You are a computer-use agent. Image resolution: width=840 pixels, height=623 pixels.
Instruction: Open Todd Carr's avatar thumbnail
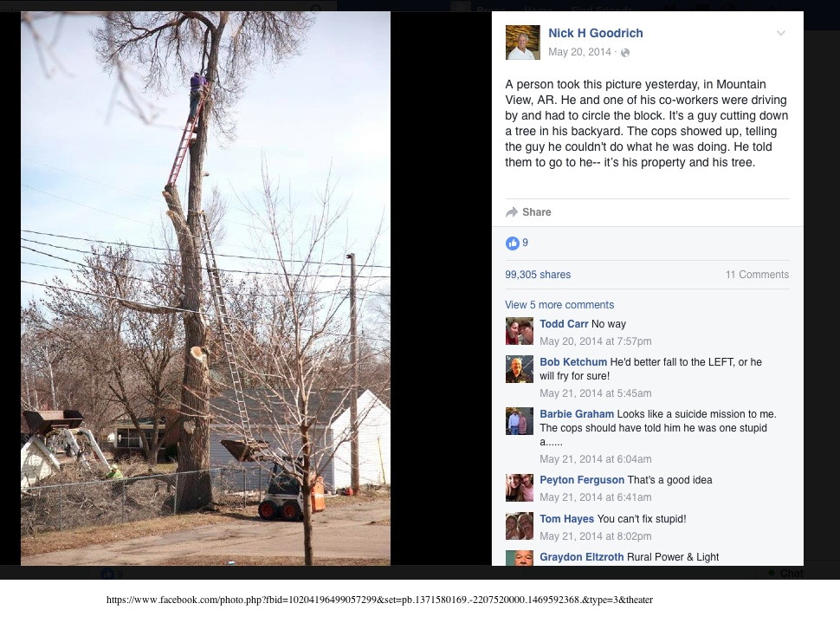tap(519, 331)
